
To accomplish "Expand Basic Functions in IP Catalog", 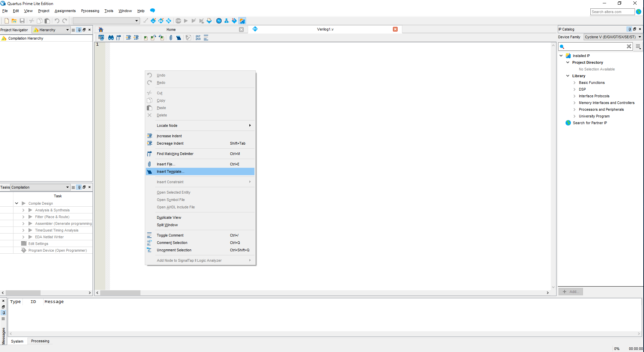I will pos(574,83).
